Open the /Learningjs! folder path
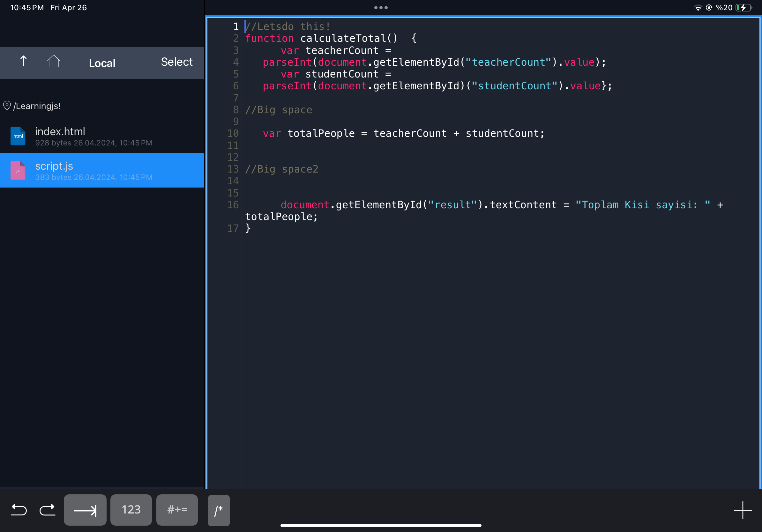The width and height of the screenshot is (762, 532). [36, 106]
